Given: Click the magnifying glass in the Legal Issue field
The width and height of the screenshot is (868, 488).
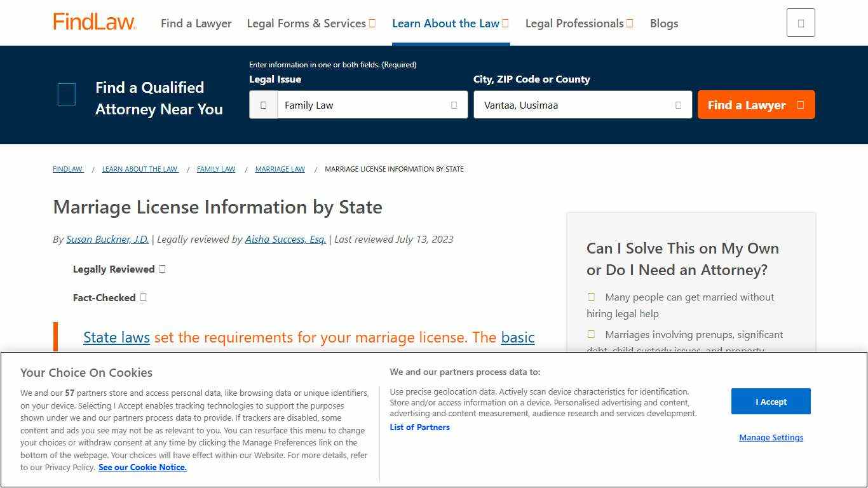Looking at the screenshot, I should [263, 104].
